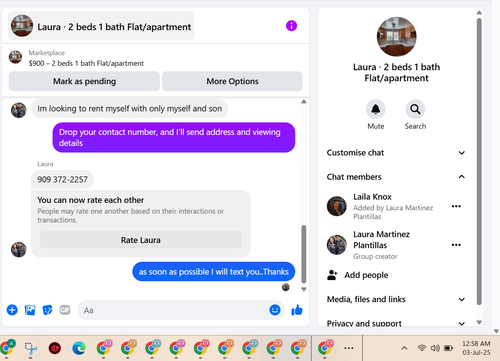Open conversation info via purple info icon

(291, 26)
